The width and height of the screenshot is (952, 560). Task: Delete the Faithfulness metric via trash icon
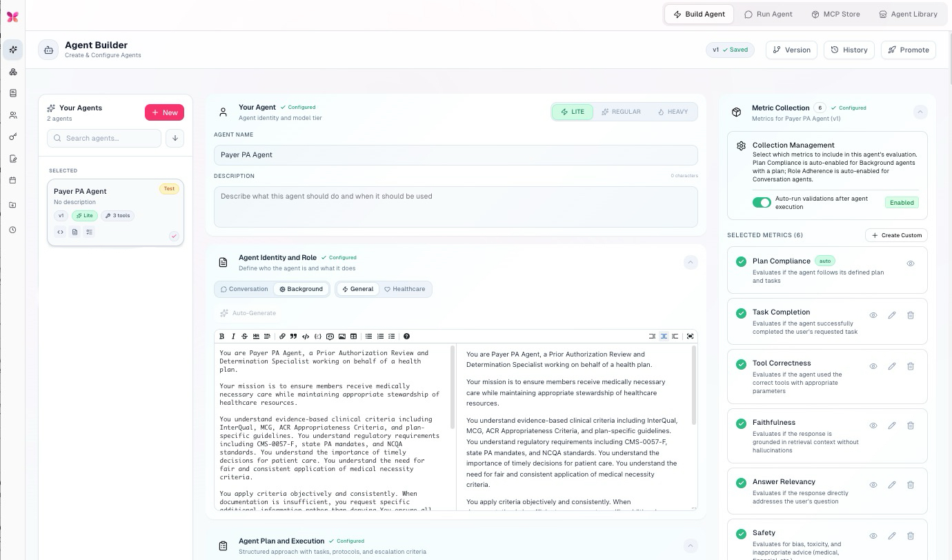(911, 426)
